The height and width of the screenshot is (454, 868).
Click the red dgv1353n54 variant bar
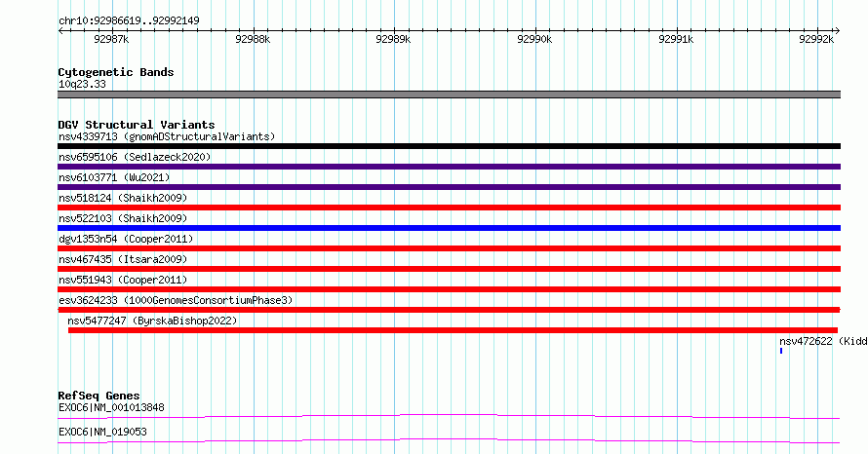449,248
